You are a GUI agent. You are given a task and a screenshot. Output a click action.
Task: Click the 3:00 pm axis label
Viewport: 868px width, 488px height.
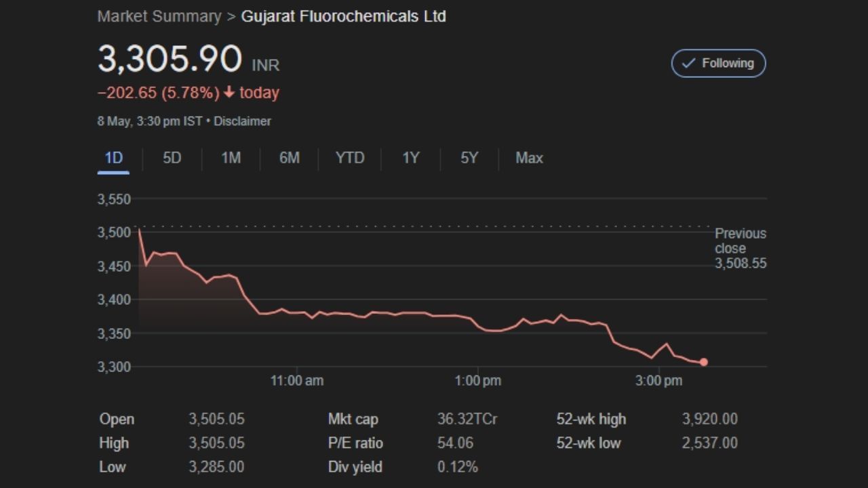click(x=659, y=381)
